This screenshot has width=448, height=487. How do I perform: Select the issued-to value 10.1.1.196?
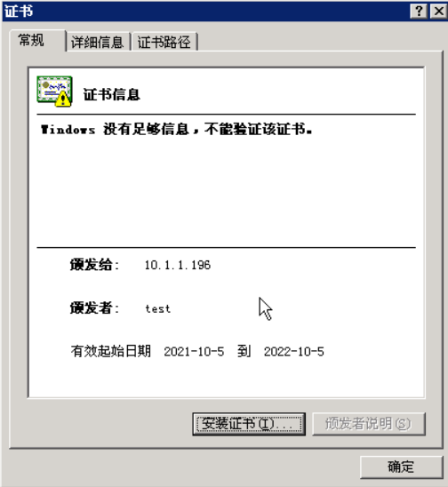(178, 265)
